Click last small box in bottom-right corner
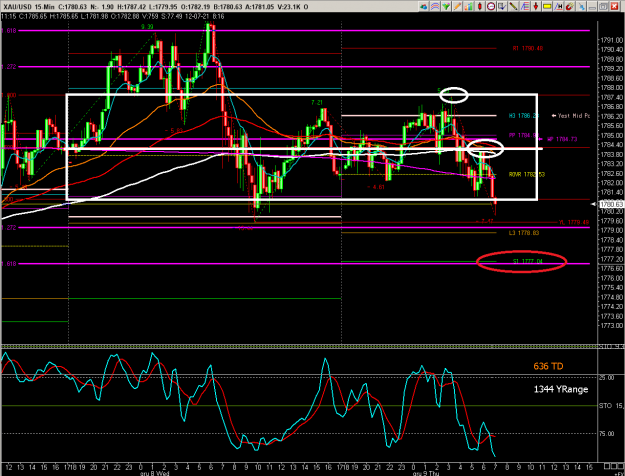Image resolution: width=625 pixels, height=476 pixels. click(621, 466)
